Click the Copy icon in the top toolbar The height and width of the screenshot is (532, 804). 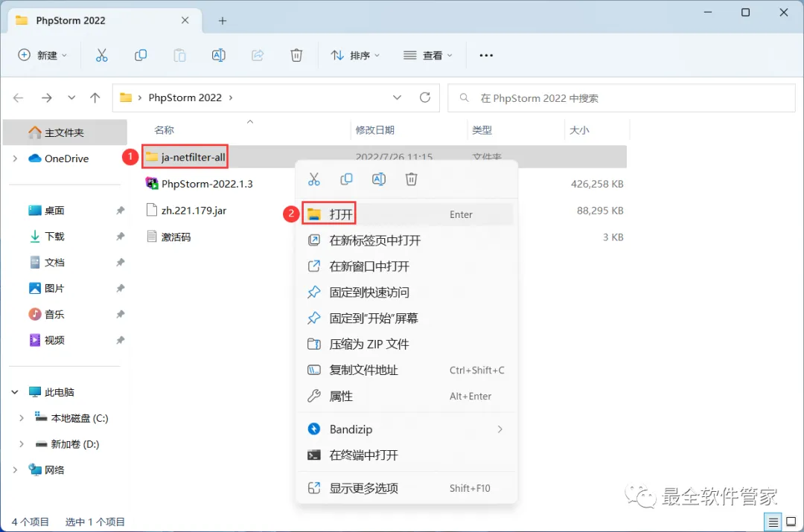(141, 55)
